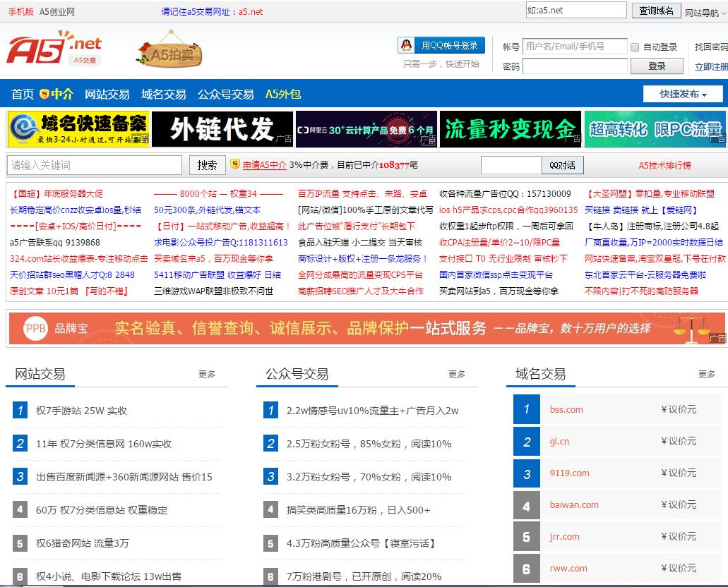Click the QQ penguin login icon

point(406,45)
